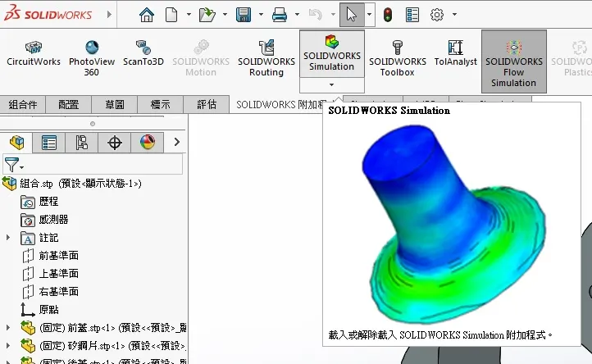592x364 pixels.
Task: Select the 歷程 history folder
Action: tap(39, 202)
